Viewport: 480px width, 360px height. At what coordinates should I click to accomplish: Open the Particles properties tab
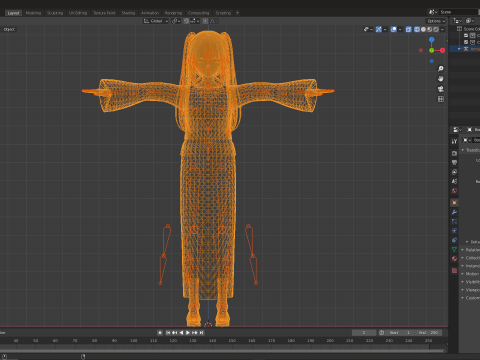454,221
